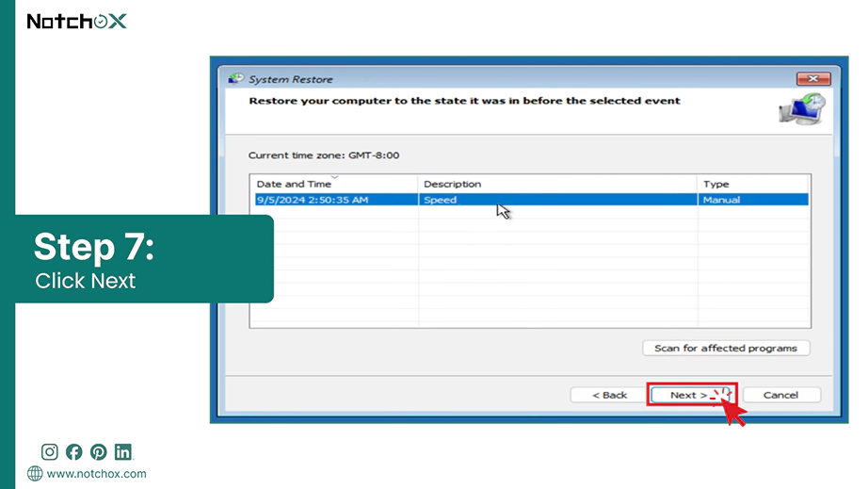Visit the www.notchox.com link
The image size is (868, 489).
[96, 474]
